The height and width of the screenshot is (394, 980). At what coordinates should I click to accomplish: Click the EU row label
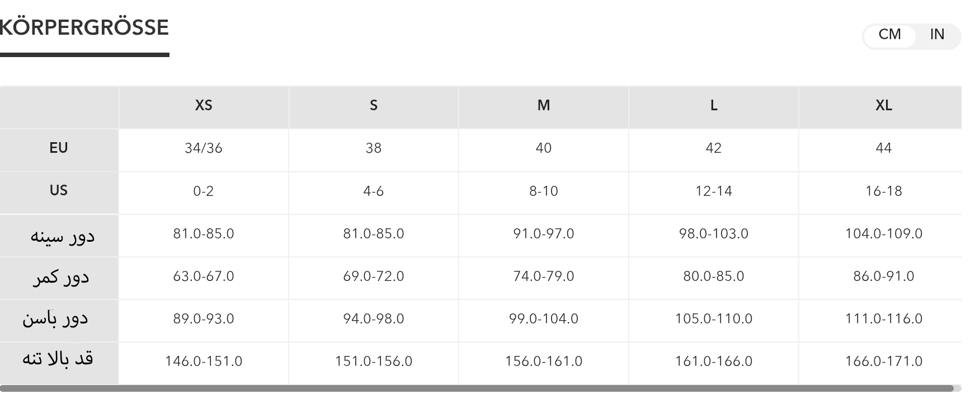pos(59,148)
